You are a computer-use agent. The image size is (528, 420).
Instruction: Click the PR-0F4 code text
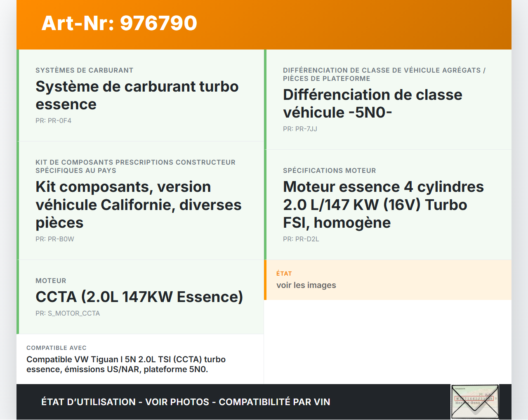[53, 120]
